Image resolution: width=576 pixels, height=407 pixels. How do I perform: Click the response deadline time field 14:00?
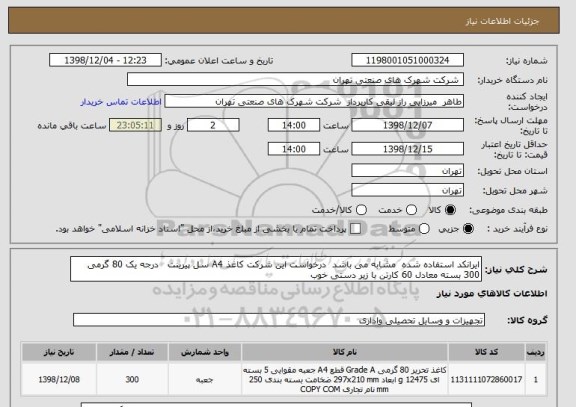pyautogui.click(x=294, y=125)
